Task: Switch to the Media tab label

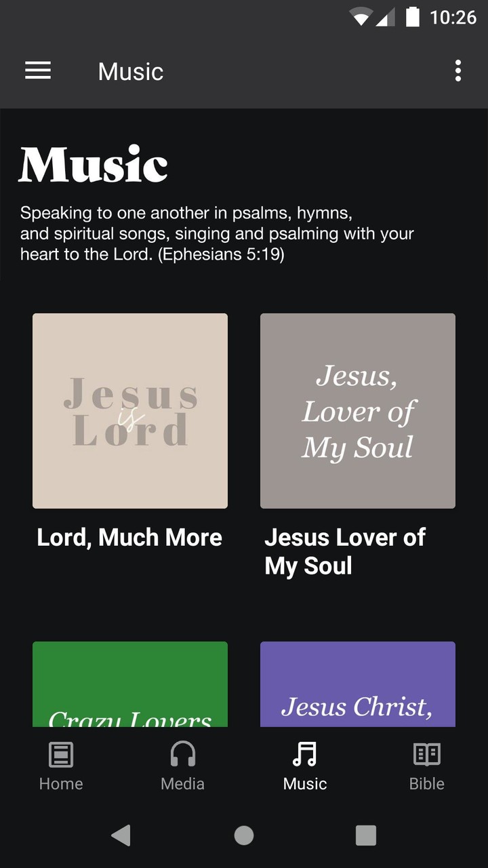Action: [183, 784]
